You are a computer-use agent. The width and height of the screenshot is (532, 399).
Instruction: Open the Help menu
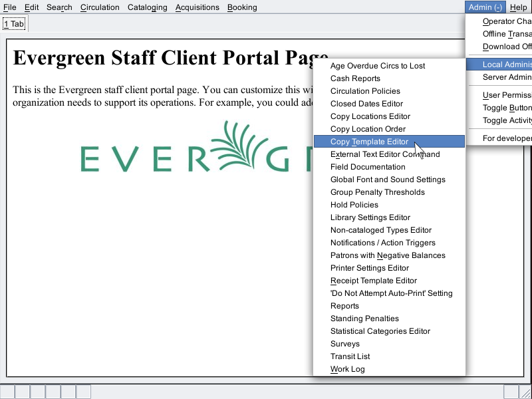[x=519, y=7]
